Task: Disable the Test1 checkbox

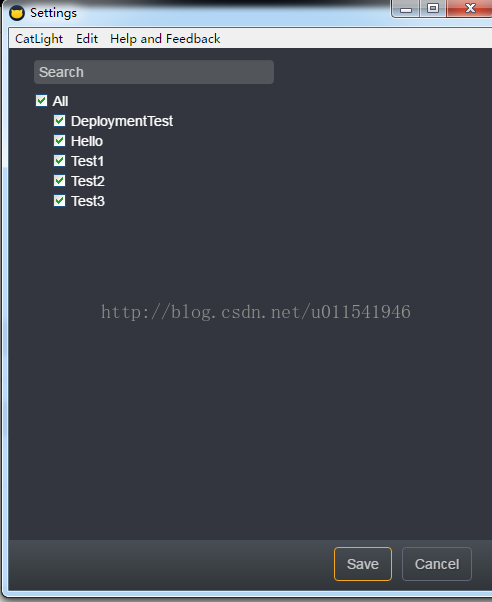Action: (60, 160)
